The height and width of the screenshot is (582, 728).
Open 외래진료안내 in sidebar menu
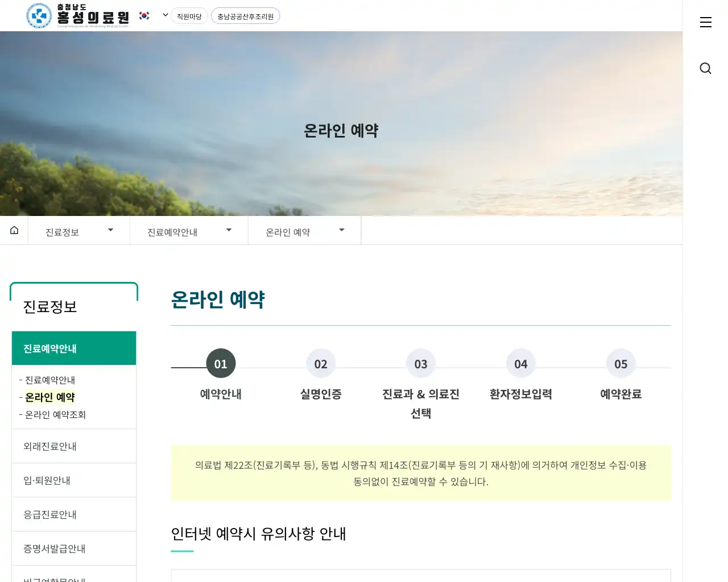[x=50, y=446]
